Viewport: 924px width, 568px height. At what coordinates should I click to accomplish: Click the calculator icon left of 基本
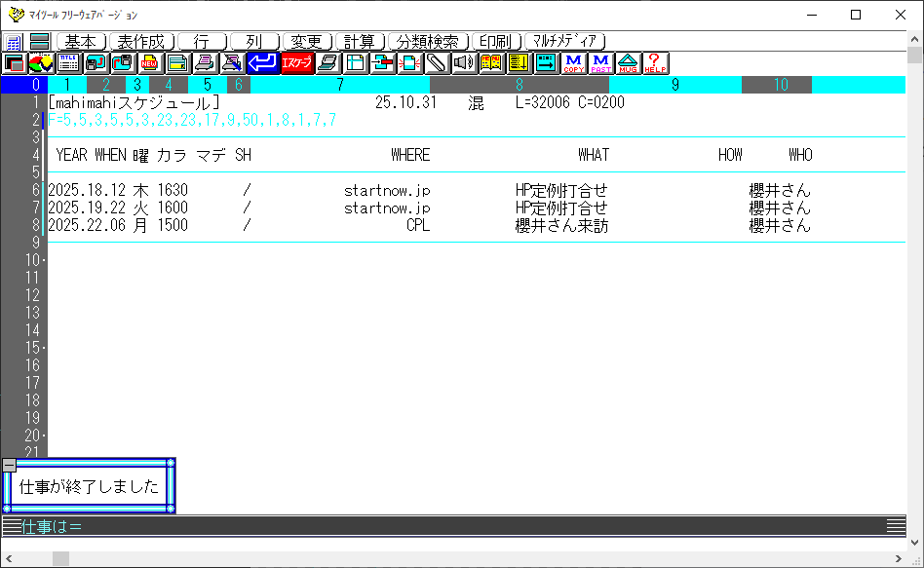pyautogui.click(x=14, y=42)
